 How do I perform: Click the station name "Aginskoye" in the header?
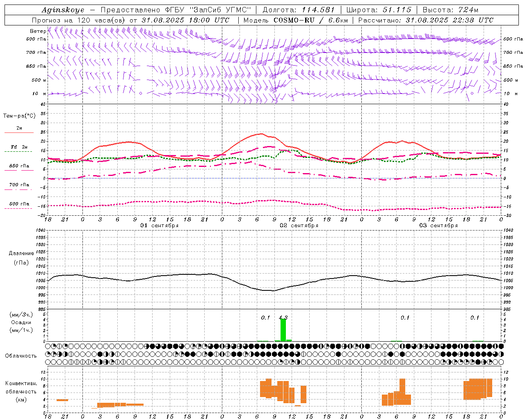click(63, 10)
